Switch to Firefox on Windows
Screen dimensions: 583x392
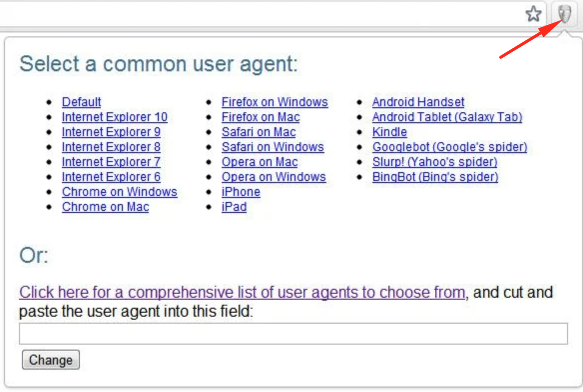275,102
